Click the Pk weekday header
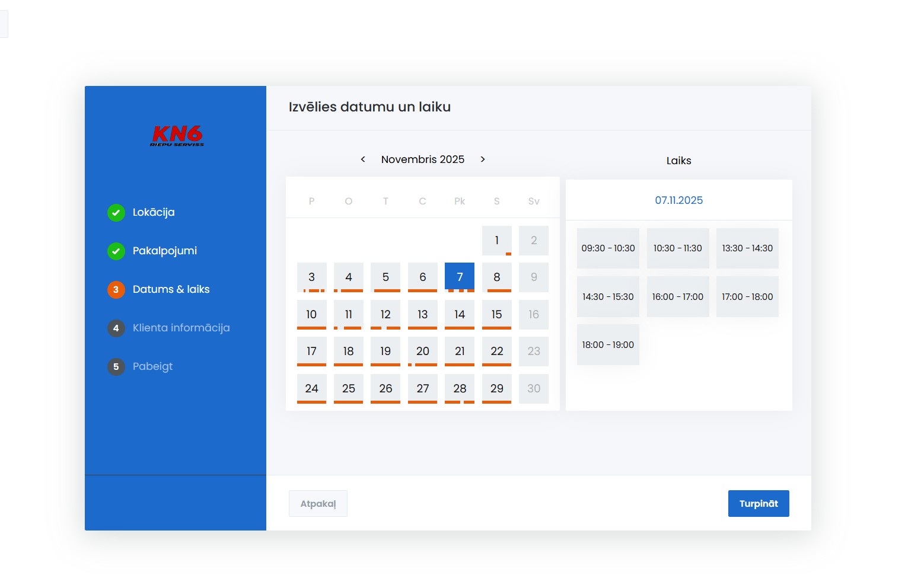This screenshot has height=588, width=905. pyautogui.click(x=460, y=201)
